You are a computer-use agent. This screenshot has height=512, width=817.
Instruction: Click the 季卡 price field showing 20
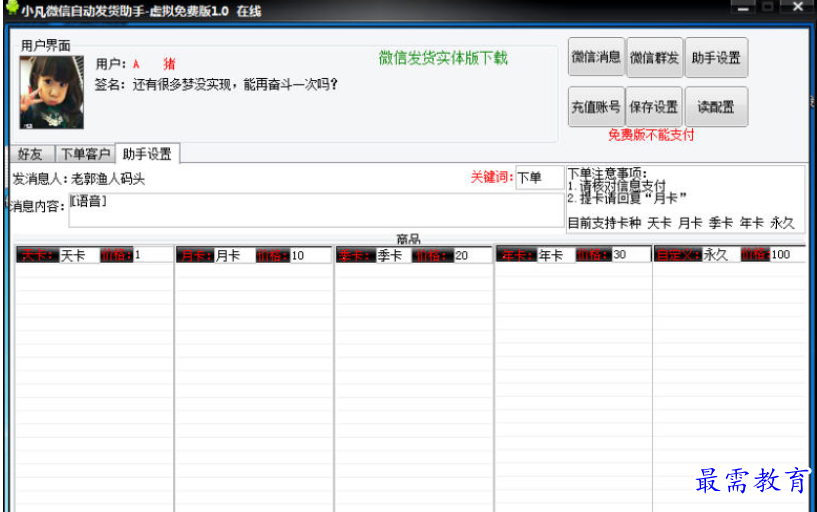click(472, 255)
